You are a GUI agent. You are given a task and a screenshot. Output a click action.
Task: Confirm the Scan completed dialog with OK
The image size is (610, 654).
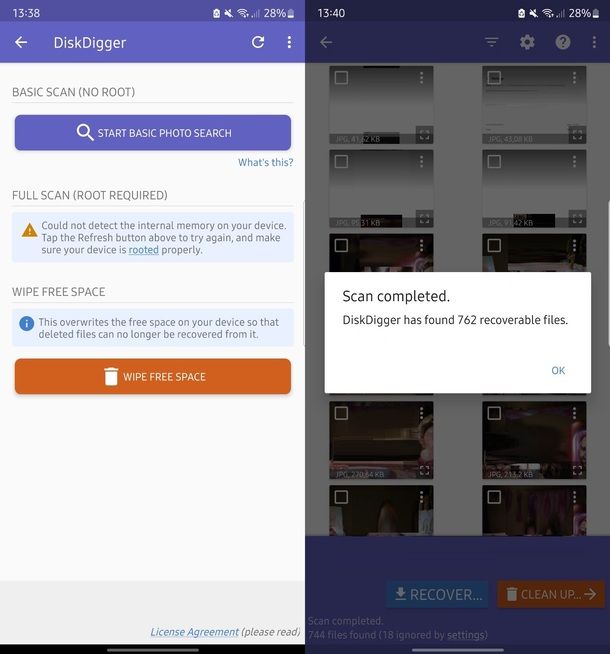tap(558, 370)
